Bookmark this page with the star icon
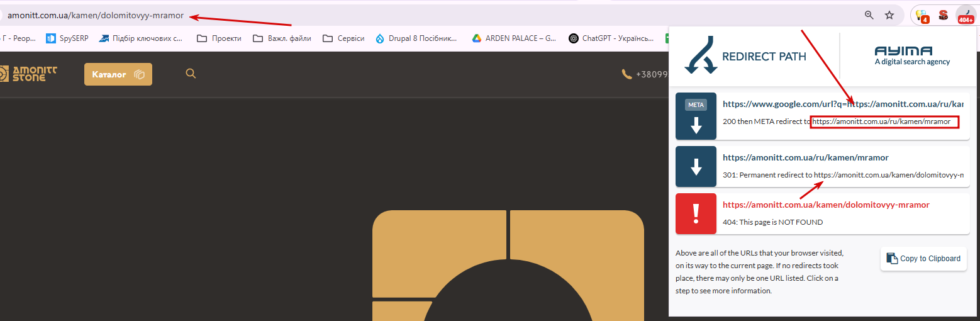The height and width of the screenshot is (321, 980). pos(889,15)
